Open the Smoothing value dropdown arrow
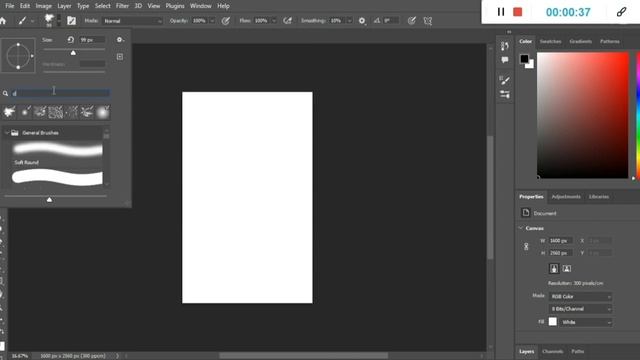Viewport: 640px width, 360px height. (x=349, y=21)
